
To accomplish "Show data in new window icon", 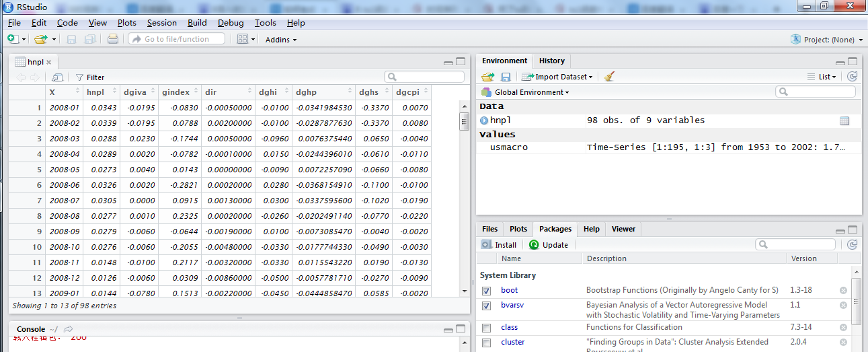I will (57, 77).
